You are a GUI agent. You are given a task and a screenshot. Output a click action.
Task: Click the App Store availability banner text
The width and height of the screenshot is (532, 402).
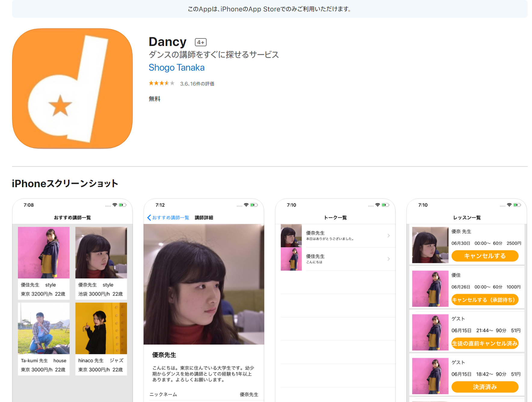coord(269,9)
